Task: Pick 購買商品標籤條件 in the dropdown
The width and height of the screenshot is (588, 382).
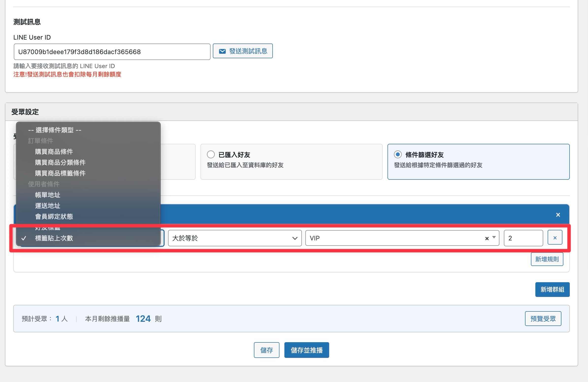Action: (x=60, y=173)
